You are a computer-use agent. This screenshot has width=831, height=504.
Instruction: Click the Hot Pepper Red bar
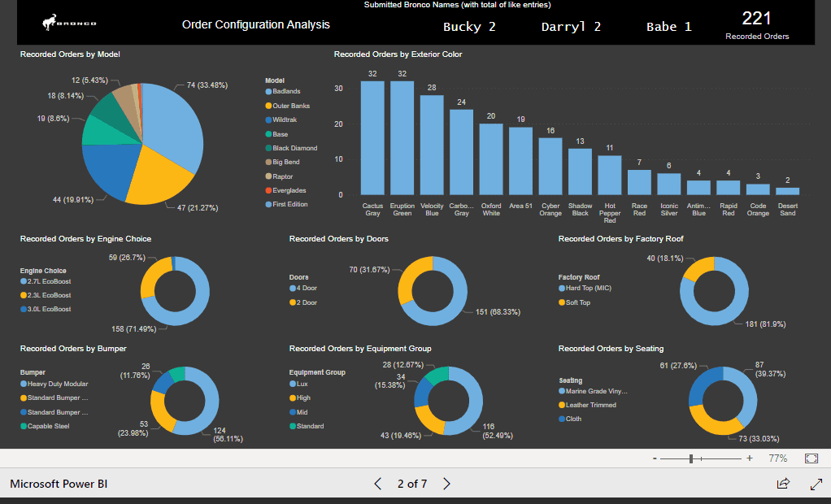tap(610, 175)
